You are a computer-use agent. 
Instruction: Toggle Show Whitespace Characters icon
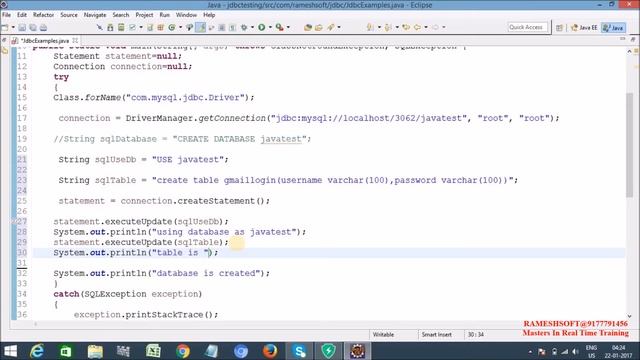click(232, 27)
